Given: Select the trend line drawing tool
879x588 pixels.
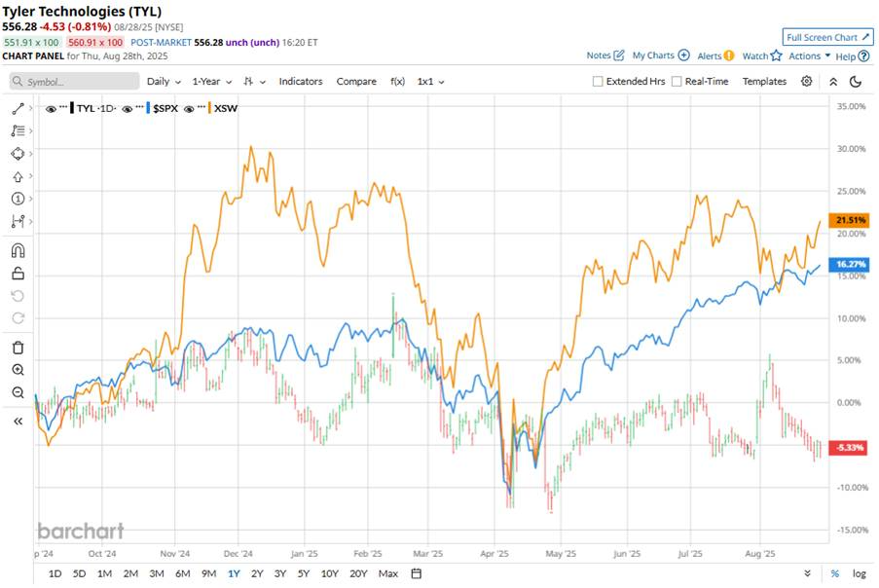Looking at the screenshot, I should click(x=18, y=108).
